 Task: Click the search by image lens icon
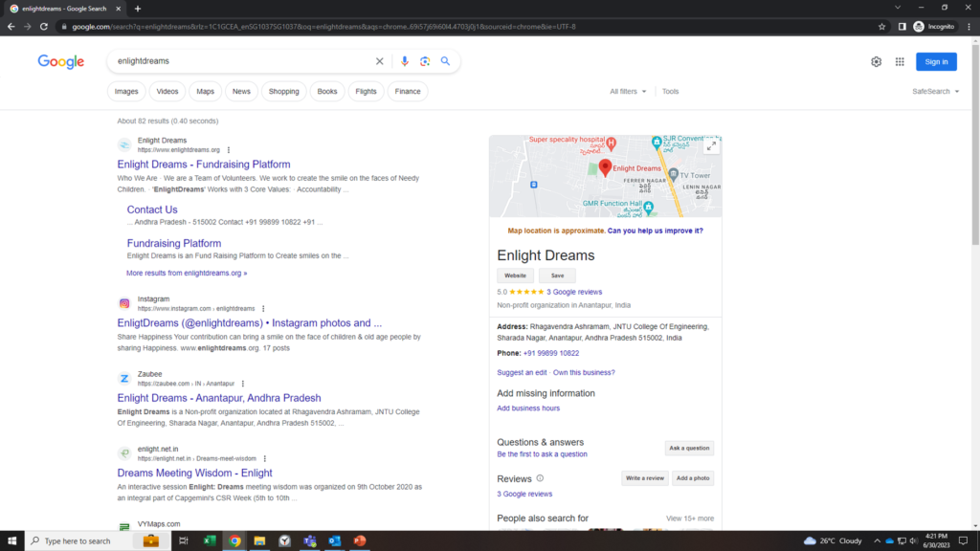pyautogui.click(x=425, y=61)
